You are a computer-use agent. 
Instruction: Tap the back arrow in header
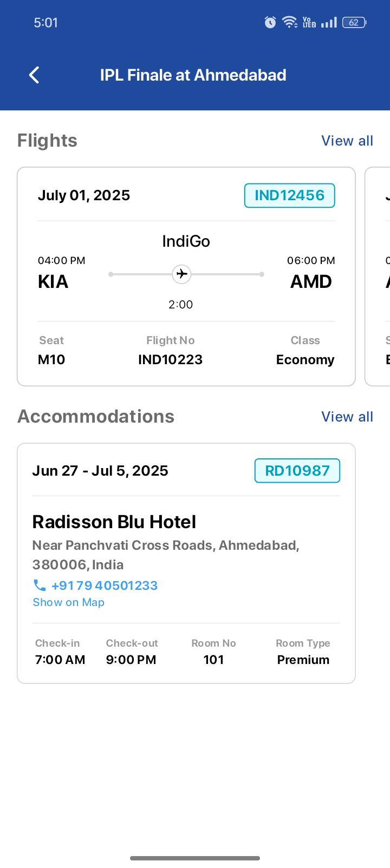pyautogui.click(x=34, y=75)
